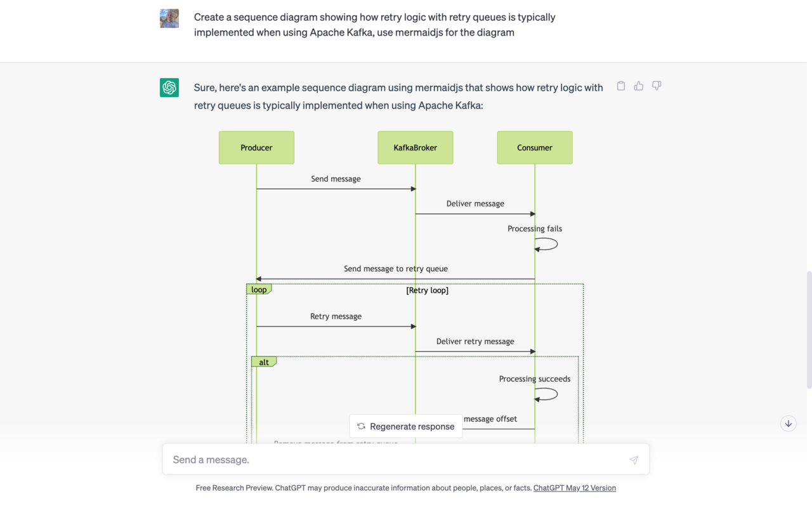The image size is (812, 508).
Task: Click the loop label in the diagram
Action: pyautogui.click(x=259, y=289)
